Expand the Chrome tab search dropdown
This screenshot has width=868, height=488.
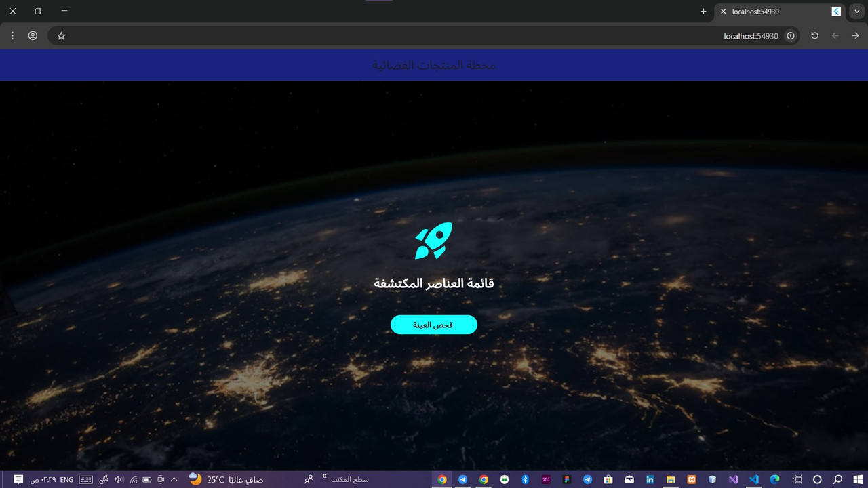click(857, 12)
